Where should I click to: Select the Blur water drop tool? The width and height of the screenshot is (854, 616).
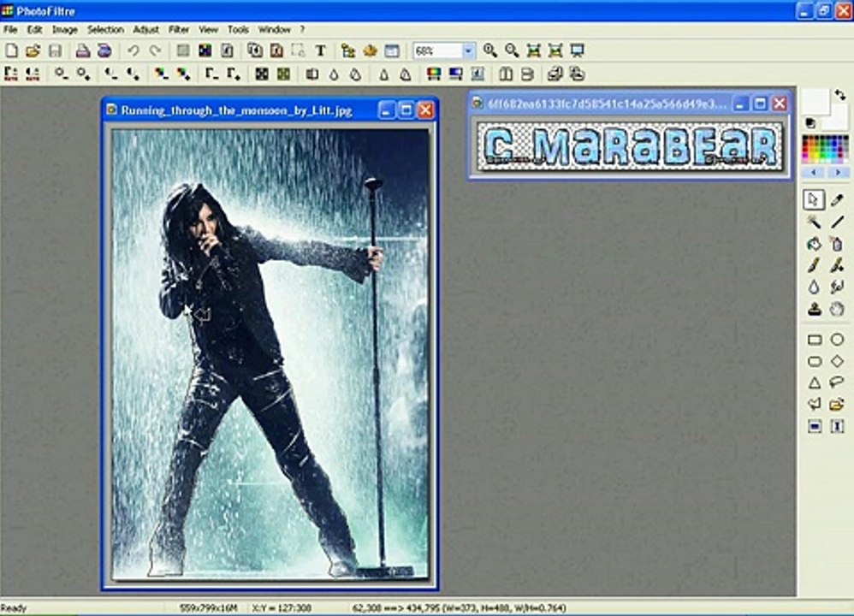point(814,287)
